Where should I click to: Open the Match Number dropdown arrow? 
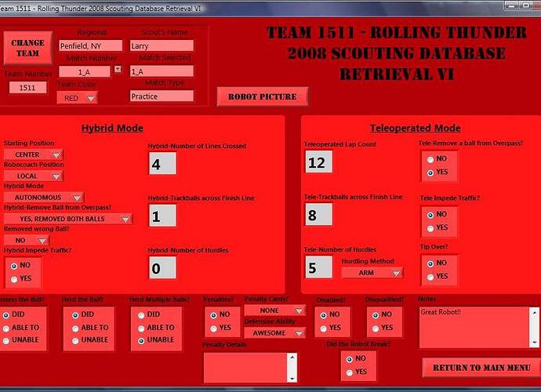click(118, 69)
